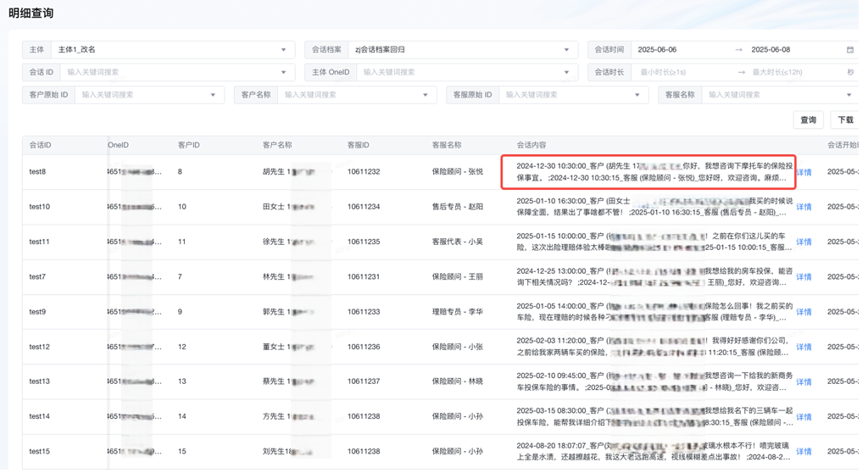Select the test15 session ID cell
Image resolution: width=868 pixels, height=473 pixels.
pyautogui.click(x=39, y=452)
